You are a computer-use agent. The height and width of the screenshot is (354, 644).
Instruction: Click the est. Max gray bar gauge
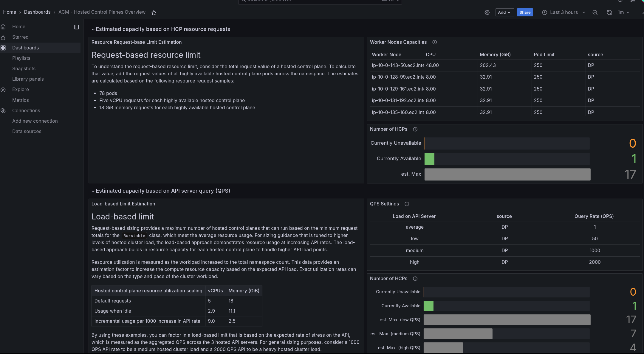[507, 174]
